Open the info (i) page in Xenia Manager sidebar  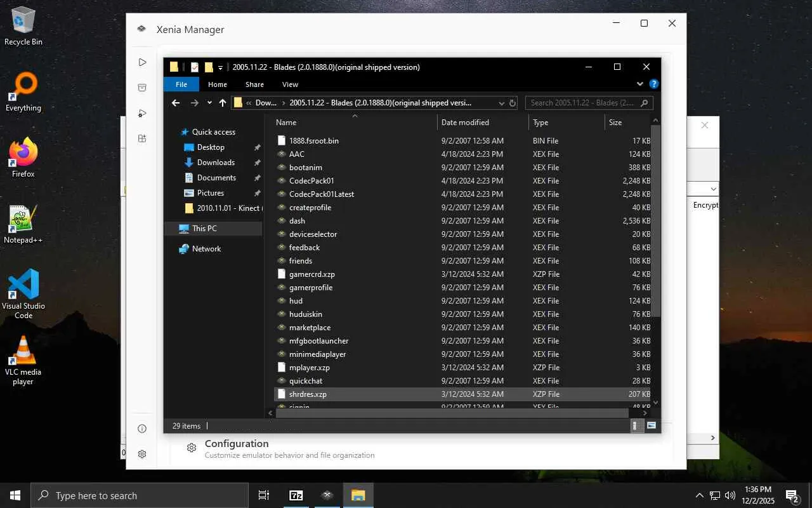pyautogui.click(x=142, y=429)
